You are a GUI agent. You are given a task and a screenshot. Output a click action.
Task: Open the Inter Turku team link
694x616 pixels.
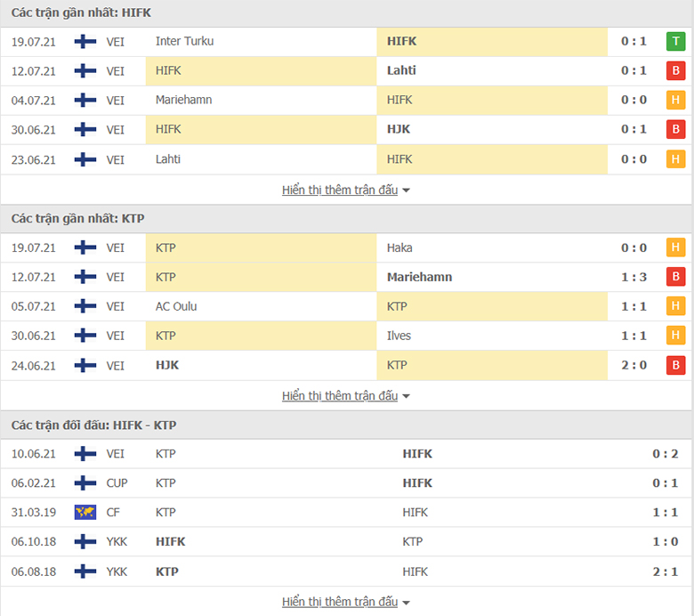click(x=184, y=42)
